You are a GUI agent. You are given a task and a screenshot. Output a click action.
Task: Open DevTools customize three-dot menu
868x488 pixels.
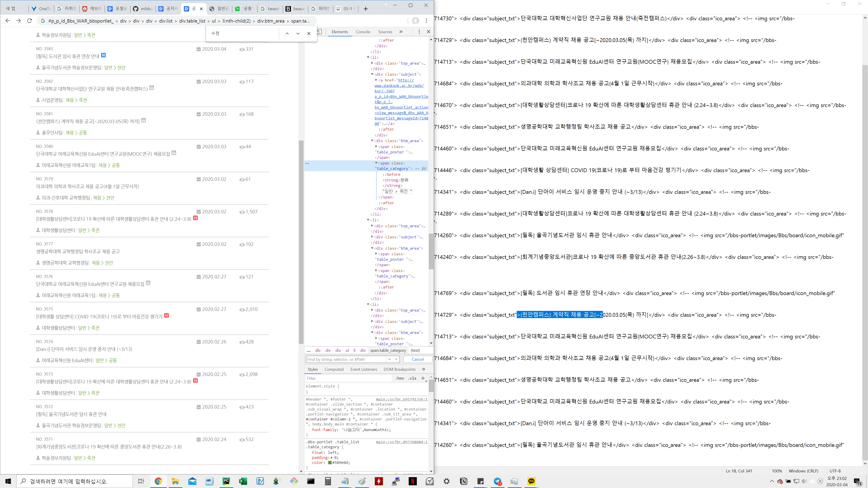tap(419, 32)
